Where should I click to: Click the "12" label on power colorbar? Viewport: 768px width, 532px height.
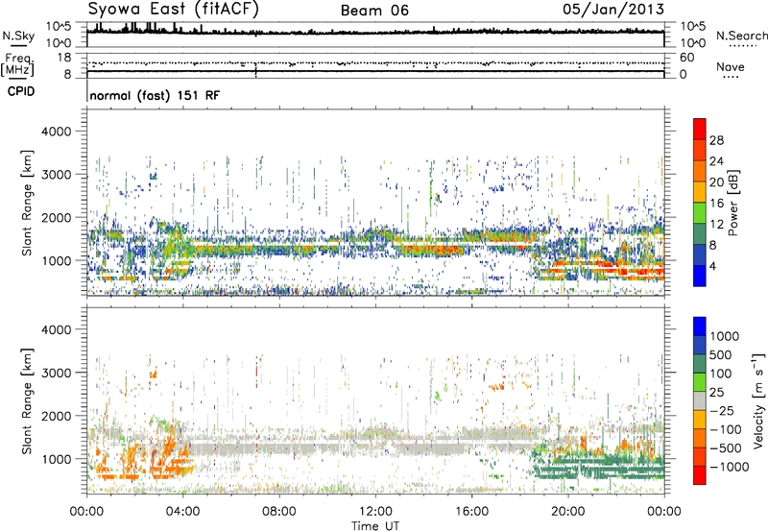716,225
